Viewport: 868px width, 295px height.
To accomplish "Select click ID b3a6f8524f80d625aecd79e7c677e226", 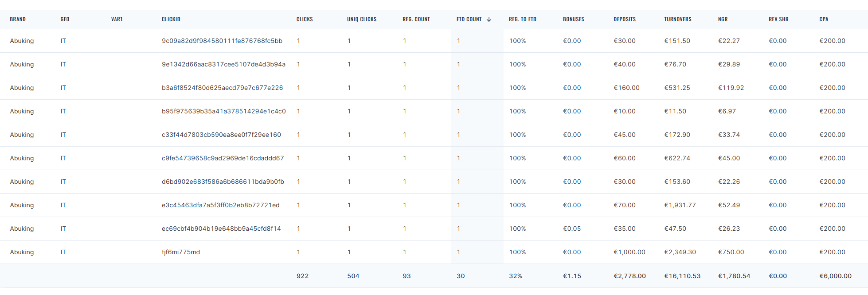I will pos(223,88).
